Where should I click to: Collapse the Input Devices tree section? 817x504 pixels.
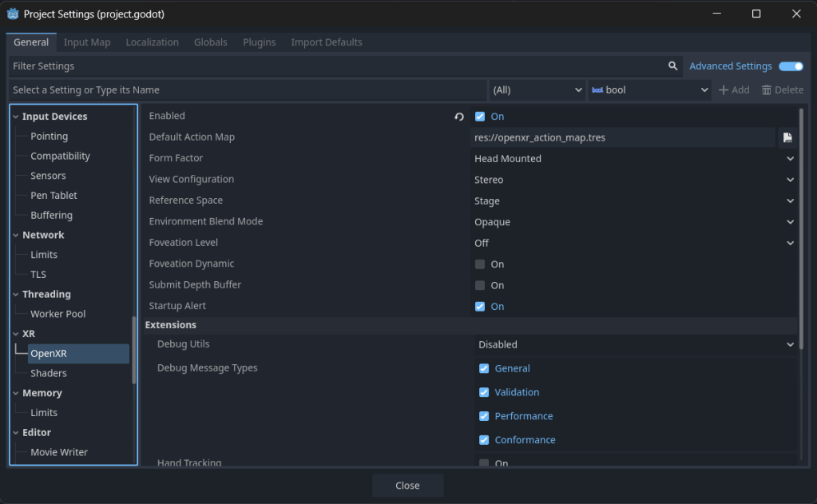tap(16, 117)
